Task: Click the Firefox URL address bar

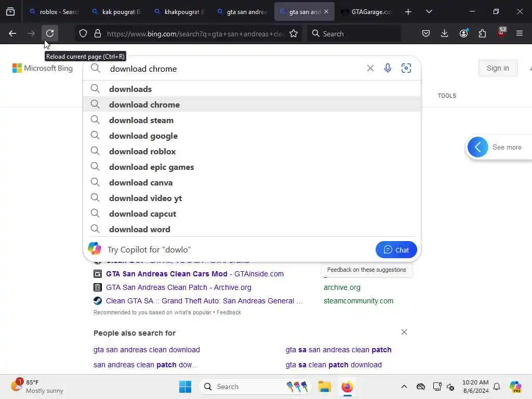Action: (194, 34)
